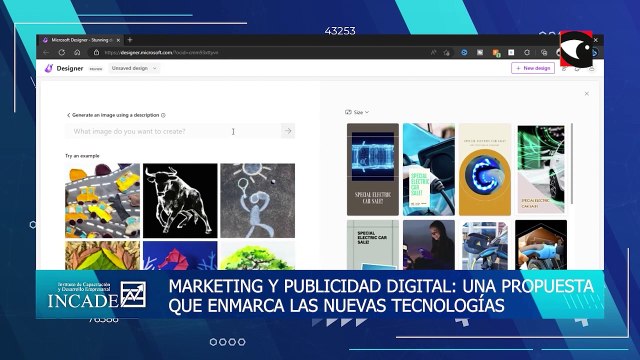This screenshot has height=360, width=640.
Task: Select the teal EV charger design
Action: tap(429, 169)
